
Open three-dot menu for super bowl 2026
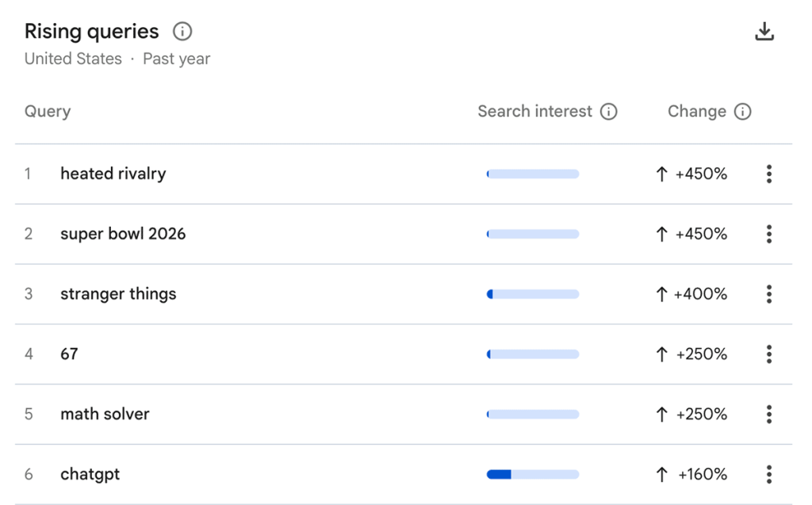coord(768,234)
